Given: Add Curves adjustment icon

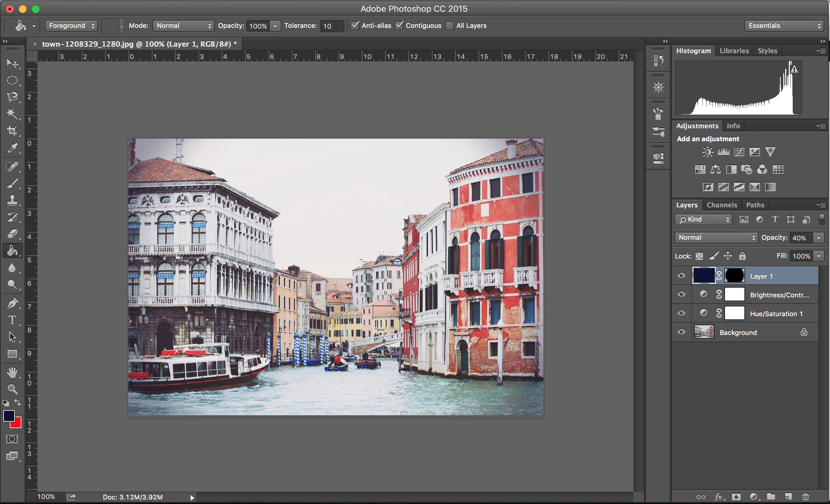Looking at the screenshot, I should [739, 152].
